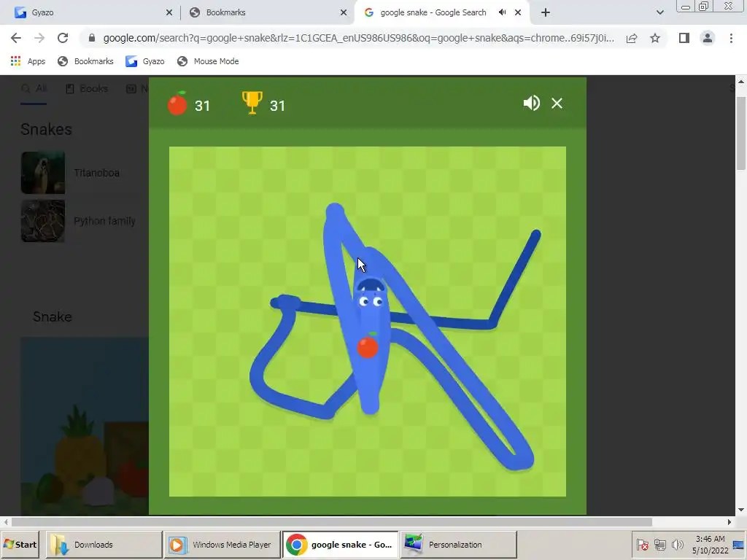Click the red apple score icon

click(177, 103)
